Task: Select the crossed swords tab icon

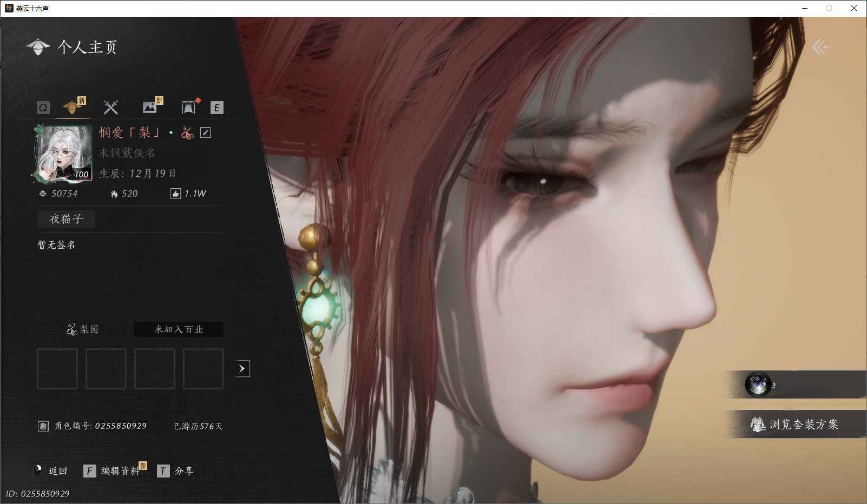Action: [111, 107]
